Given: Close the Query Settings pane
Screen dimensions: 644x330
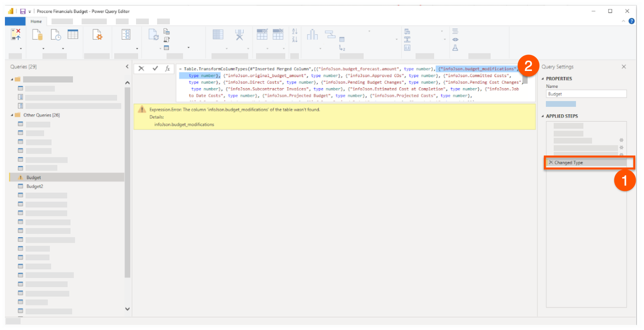Looking at the screenshot, I should pyautogui.click(x=624, y=67).
